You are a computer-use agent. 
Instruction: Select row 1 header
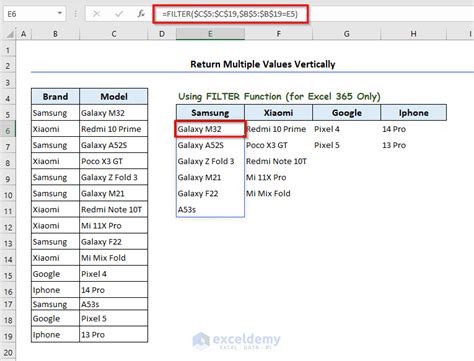tap(8, 50)
